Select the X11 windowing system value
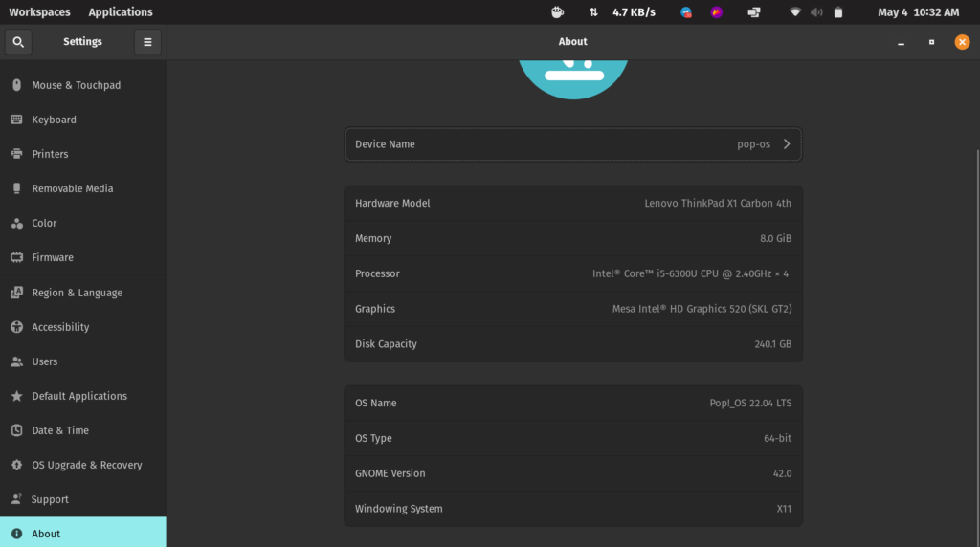The width and height of the screenshot is (980, 547). coord(785,509)
